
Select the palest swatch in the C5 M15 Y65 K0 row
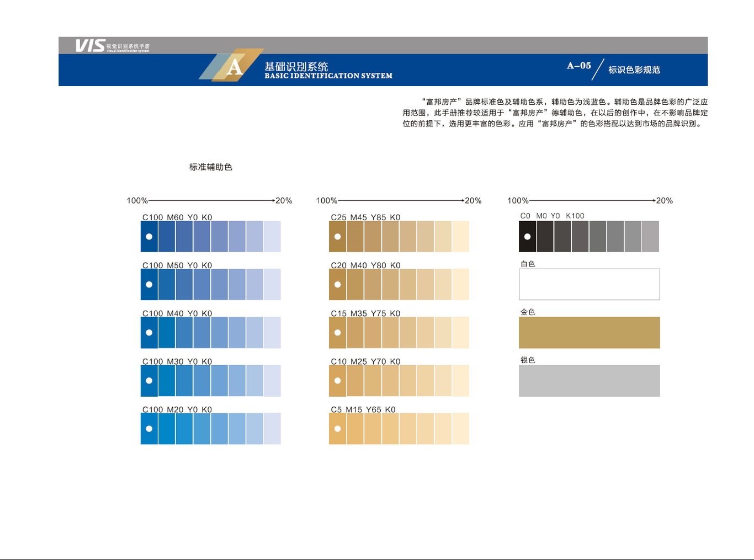461,429
